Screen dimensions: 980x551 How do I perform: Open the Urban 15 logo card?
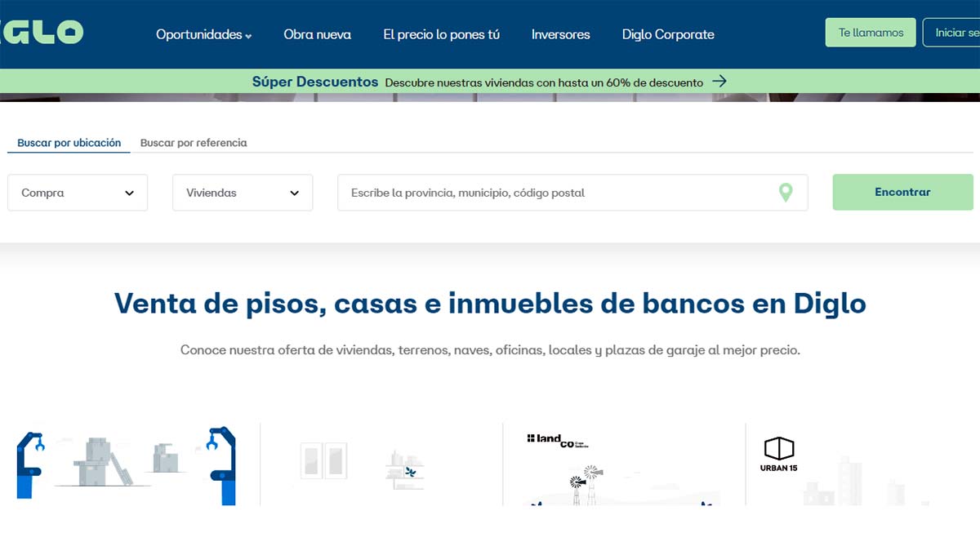778,455
